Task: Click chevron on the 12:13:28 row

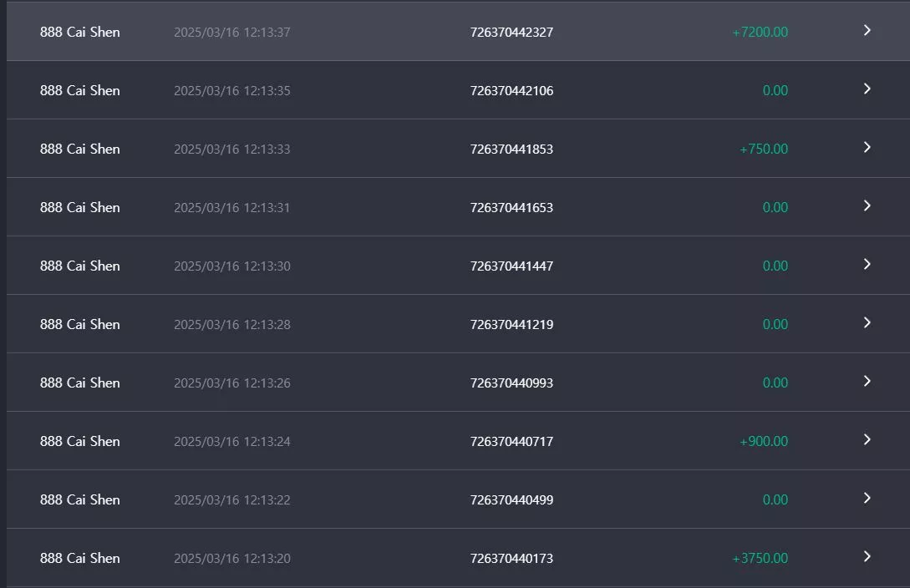Action: pos(867,323)
